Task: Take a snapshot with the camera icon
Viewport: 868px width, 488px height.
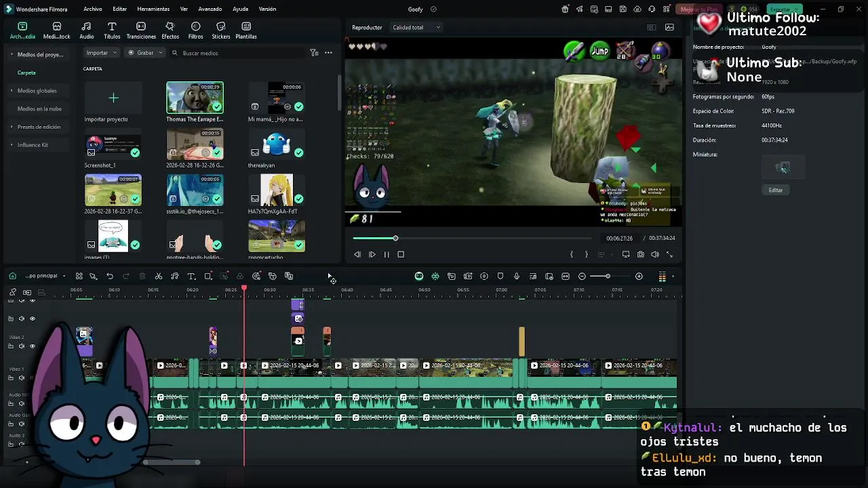Action: (x=640, y=254)
